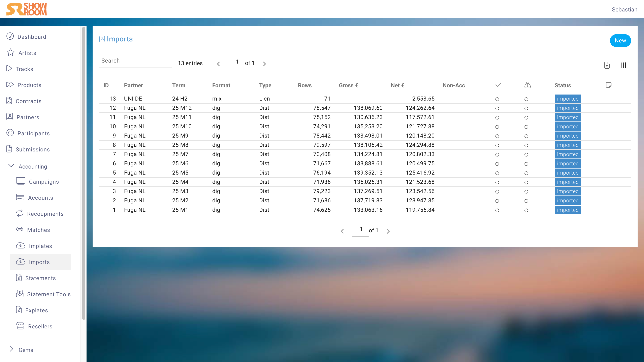Viewport: 644px width, 362px height.
Task: Select Statements in the sidebar
Action: coord(40,278)
